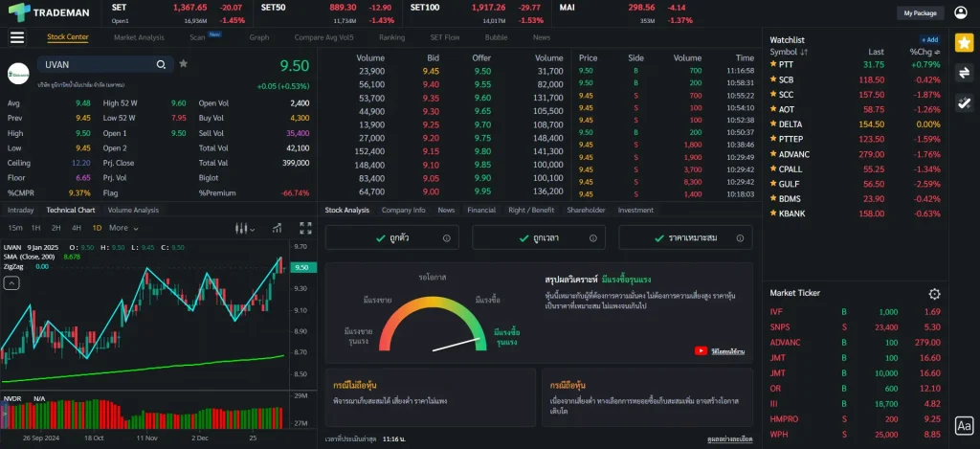Viewport: 980px width, 449px height.
Task: Select the 1H timeframe
Action: point(35,228)
